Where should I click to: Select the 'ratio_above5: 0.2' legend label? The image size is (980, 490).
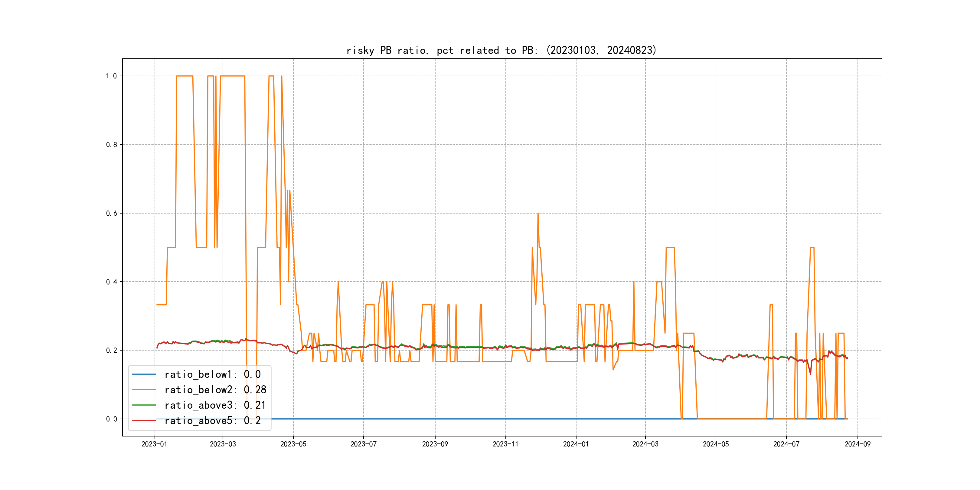coord(212,420)
